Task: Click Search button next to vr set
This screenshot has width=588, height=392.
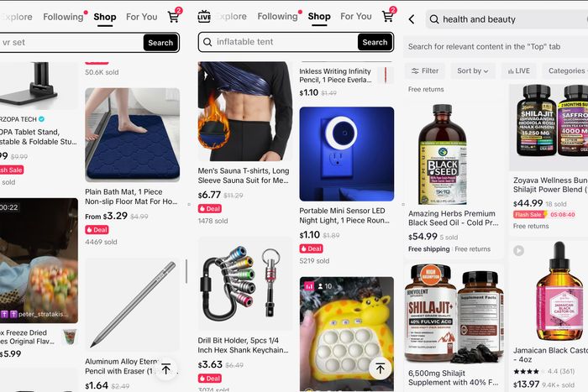Action: pos(160,42)
